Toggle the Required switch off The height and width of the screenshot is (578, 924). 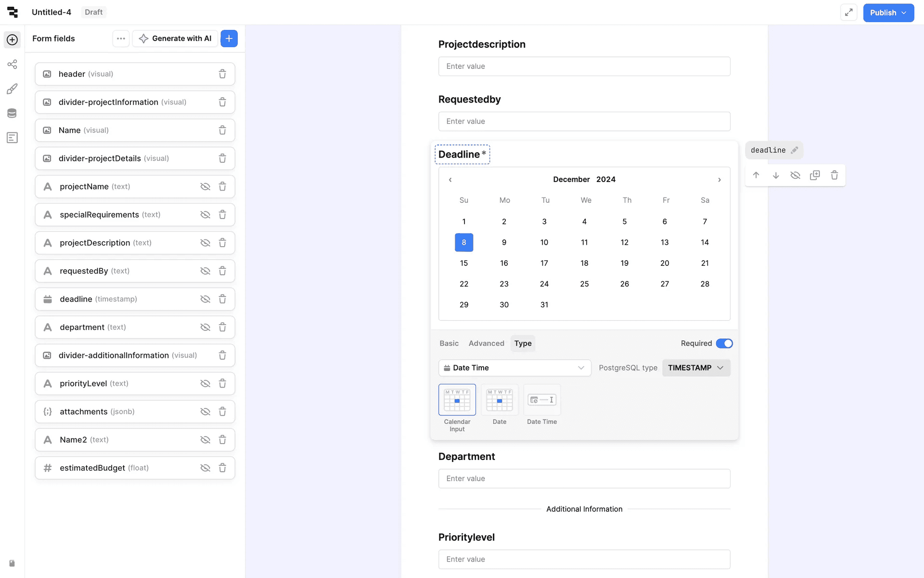pyautogui.click(x=724, y=343)
